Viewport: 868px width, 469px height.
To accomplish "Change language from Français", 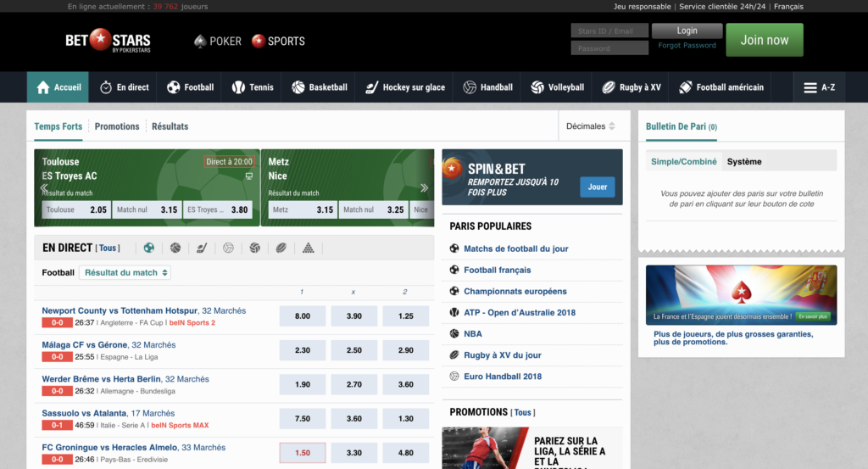I will (788, 7).
